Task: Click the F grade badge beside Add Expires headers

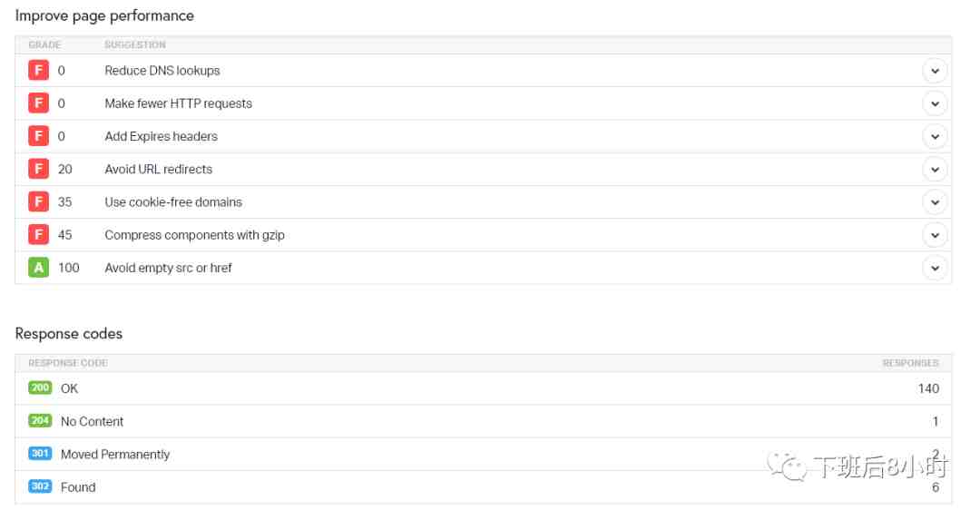Action: point(38,136)
